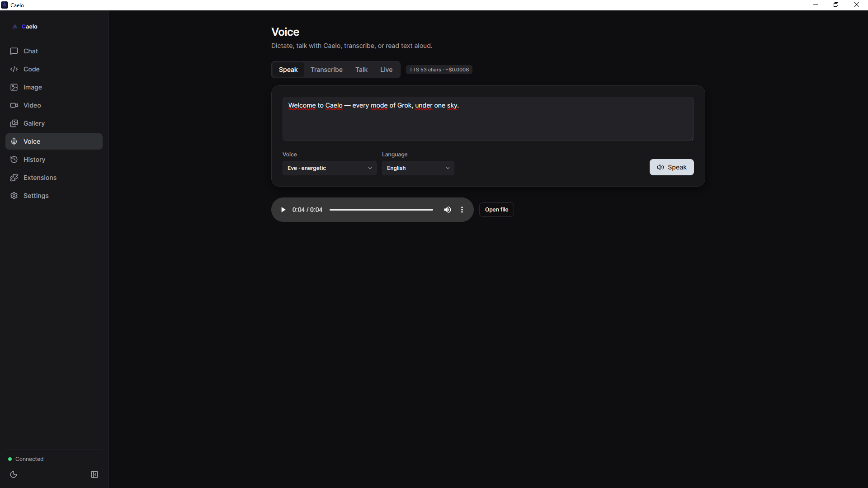The height and width of the screenshot is (488, 868).
Task: Open the History clock icon
Action: (14, 160)
